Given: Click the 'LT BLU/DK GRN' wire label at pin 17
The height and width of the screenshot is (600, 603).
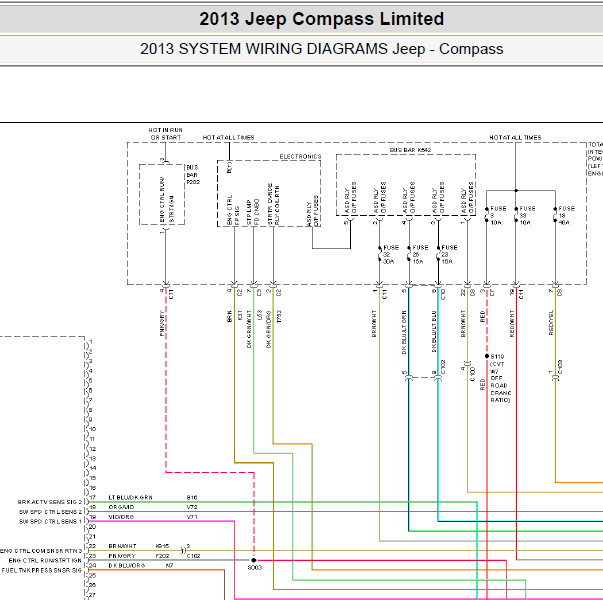Looking at the screenshot, I should pos(130,497).
